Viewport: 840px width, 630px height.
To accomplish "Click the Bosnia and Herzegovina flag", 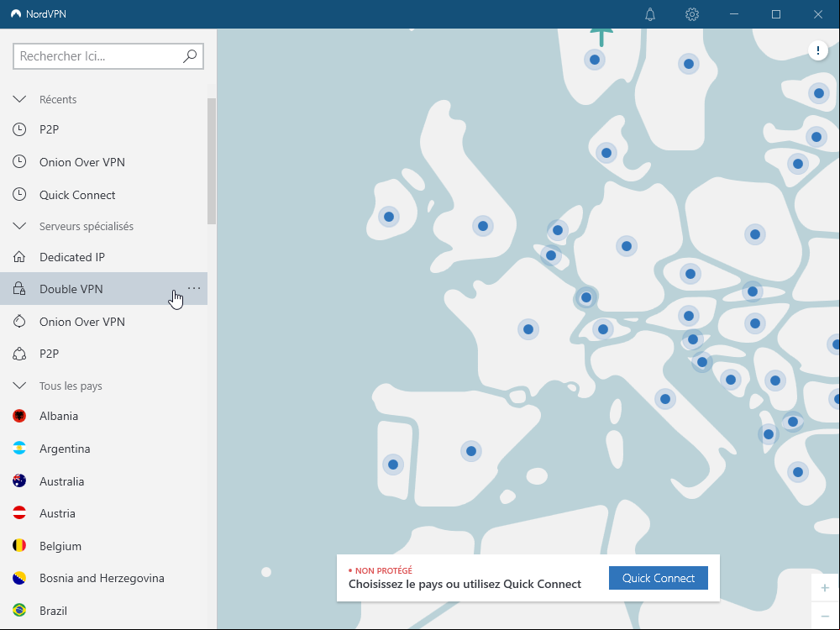I will tap(19, 578).
